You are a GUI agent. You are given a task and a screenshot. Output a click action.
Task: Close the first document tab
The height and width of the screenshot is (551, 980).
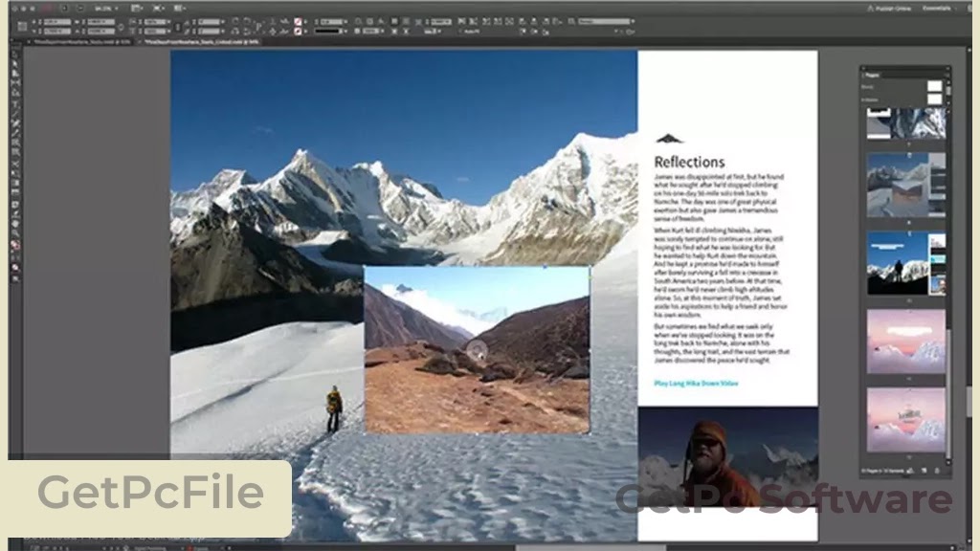point(29,42)
